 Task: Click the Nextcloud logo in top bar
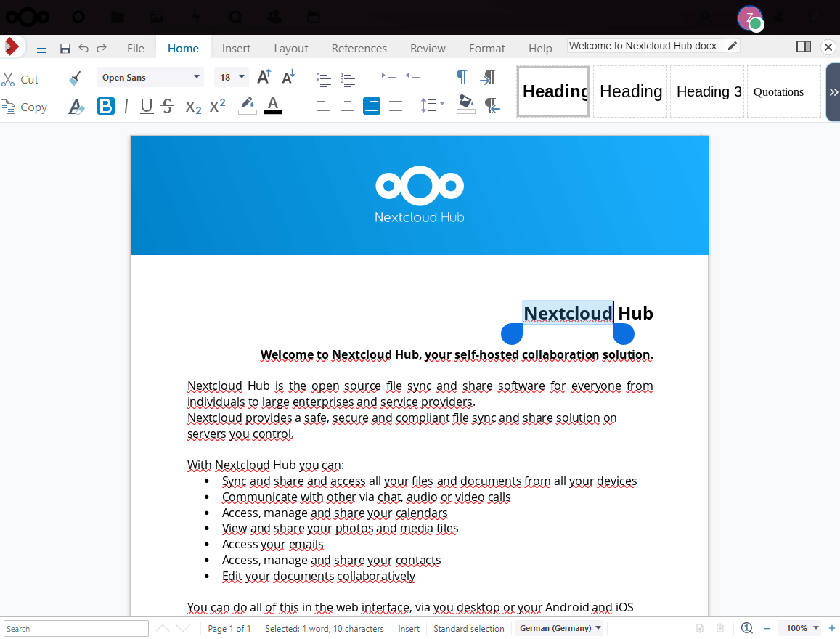coord(28,17)
